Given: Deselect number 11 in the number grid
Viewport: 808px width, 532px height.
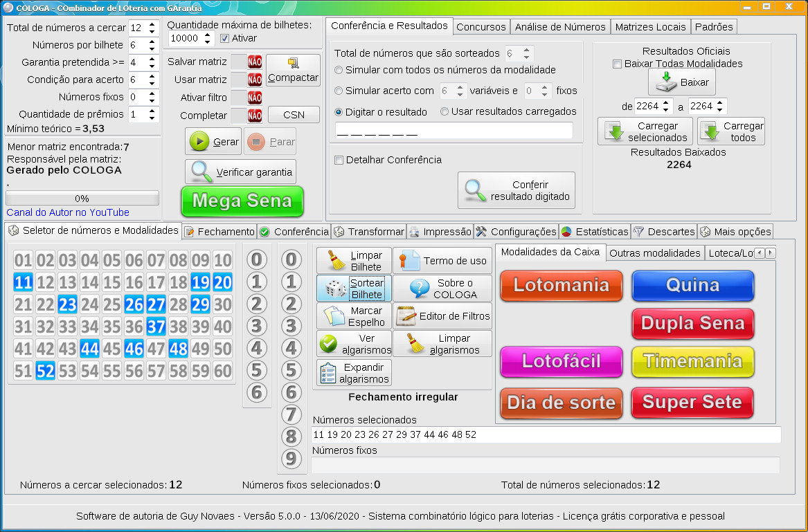Looking at the screenshot, I should (x=23, y=282).
